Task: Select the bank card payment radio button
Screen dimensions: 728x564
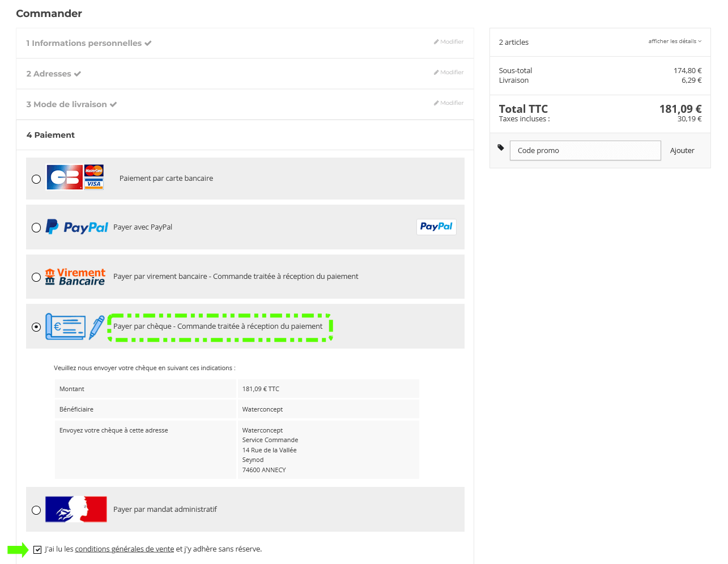Action: click(36, 179)
